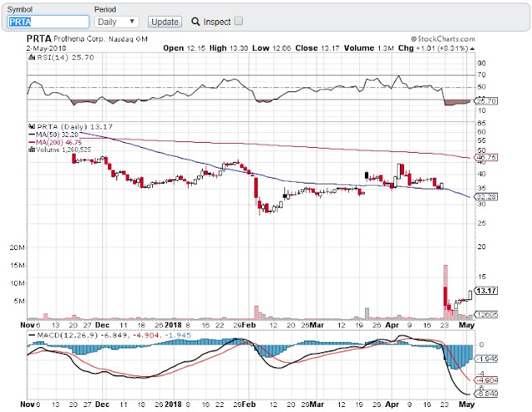Click the MACD signal tag -4.904
The height and width of the screenshot is (412, 532).
[x=486, y=380]
